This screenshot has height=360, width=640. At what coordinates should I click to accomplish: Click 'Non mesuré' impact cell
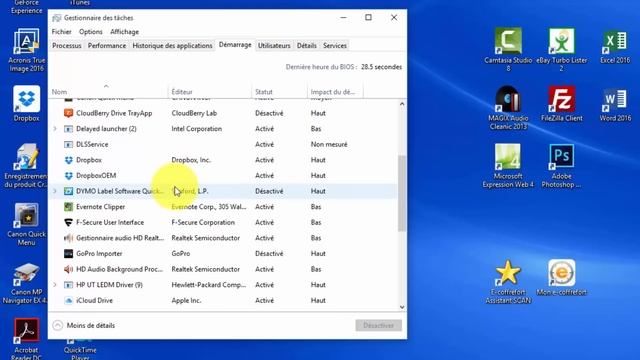pos(329,144)
